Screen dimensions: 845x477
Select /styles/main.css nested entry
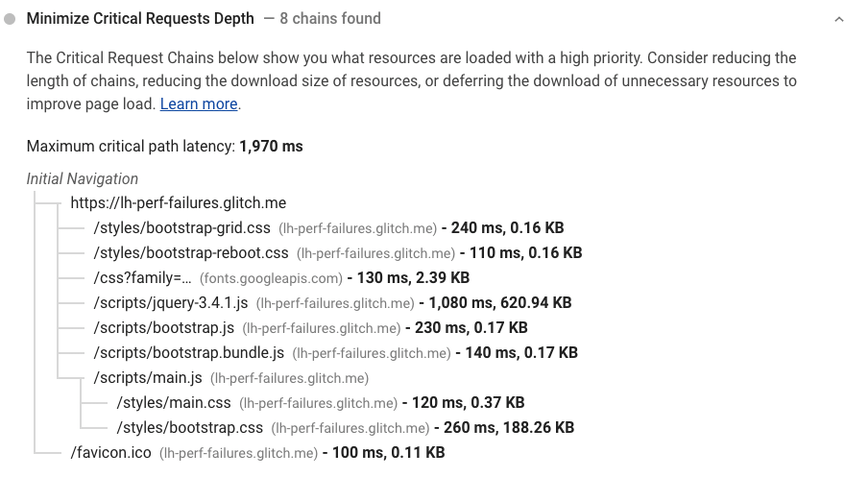point(173,403)
